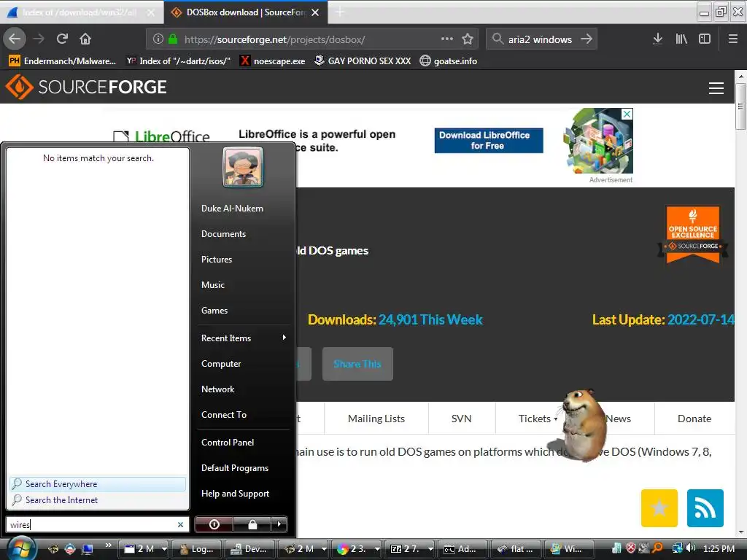This screenshot has width=747, height=560.
Task: Open the noescape.exe bookmark
Action: pos(273,61)
